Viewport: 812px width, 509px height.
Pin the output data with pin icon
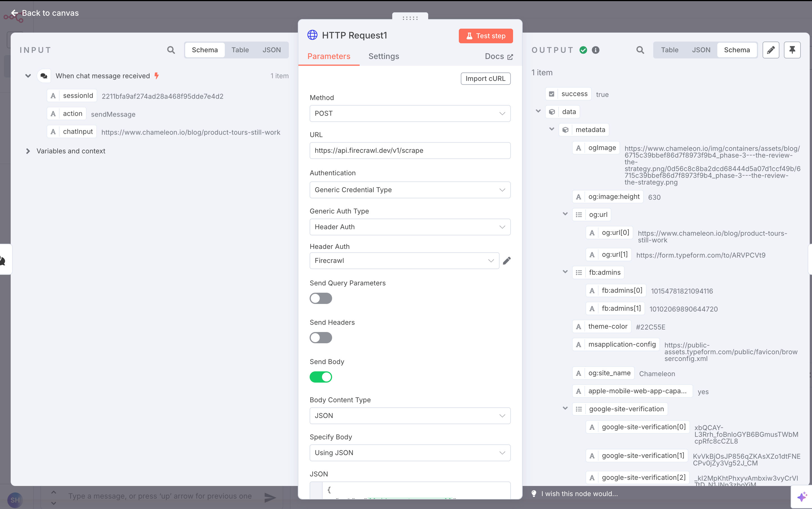click(x=792, y=50)
